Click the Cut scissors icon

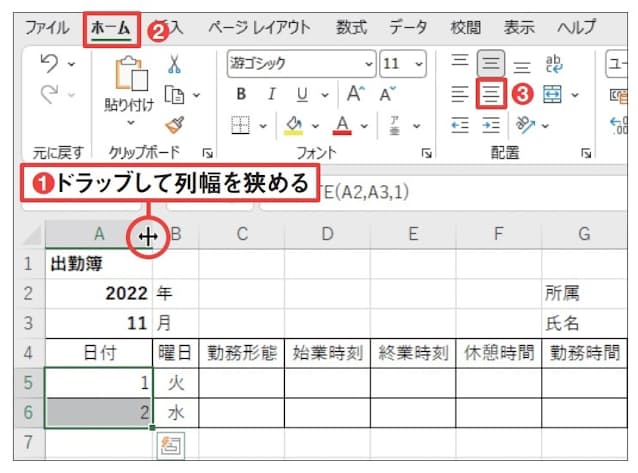point(174,64)
